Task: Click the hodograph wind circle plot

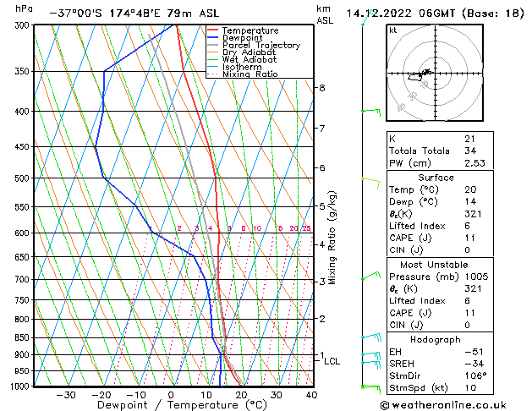Action: (435, 73)
